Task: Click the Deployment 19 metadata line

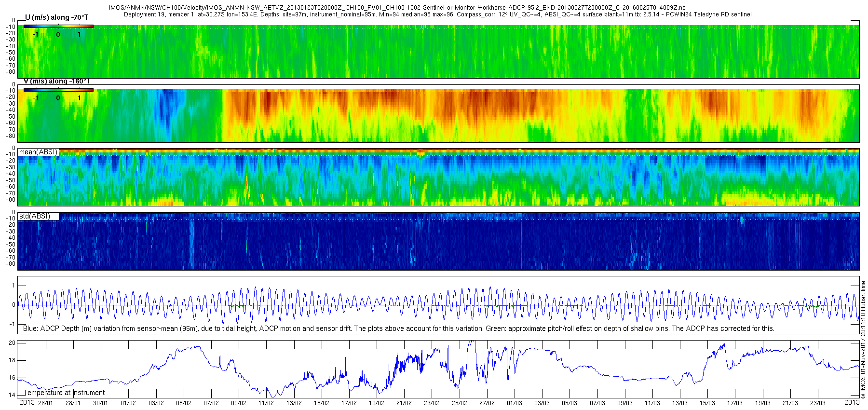Action: (437, 14)
